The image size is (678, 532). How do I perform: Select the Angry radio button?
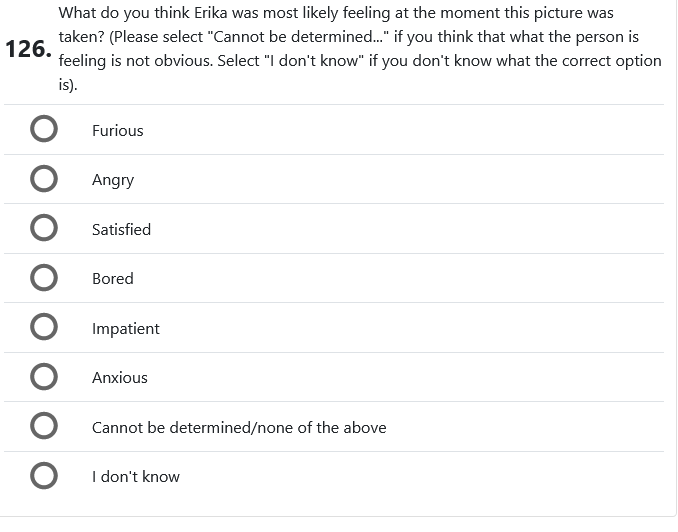(43, 180)
